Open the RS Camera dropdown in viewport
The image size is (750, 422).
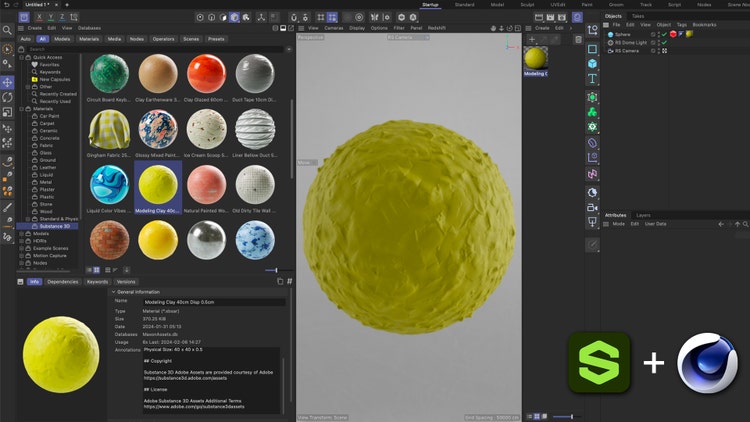pyautogui.click(x=408, y=37)
